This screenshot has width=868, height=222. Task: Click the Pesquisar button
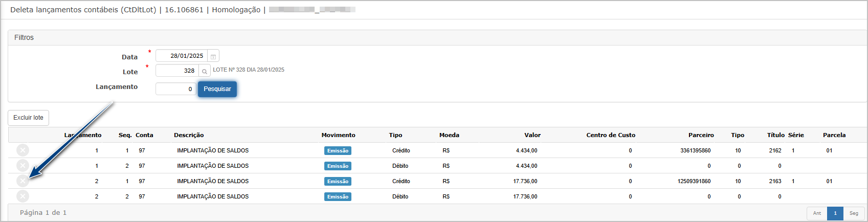(217, 89)
